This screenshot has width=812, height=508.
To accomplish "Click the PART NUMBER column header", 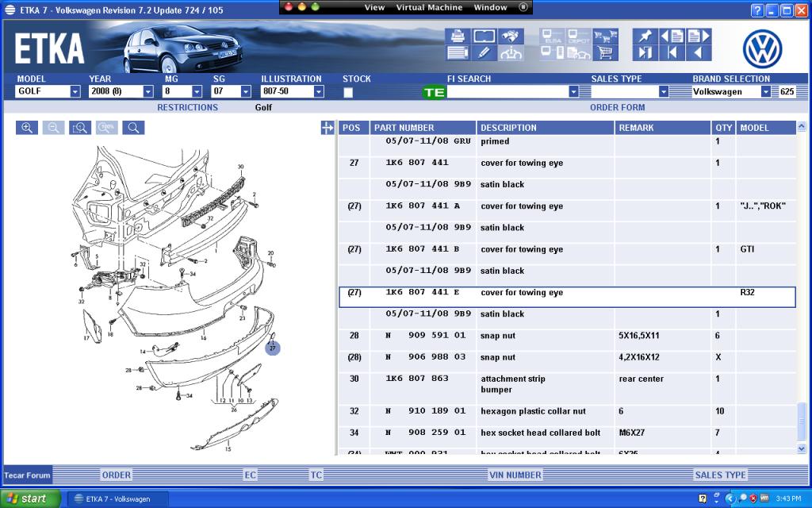I will 423,128.
